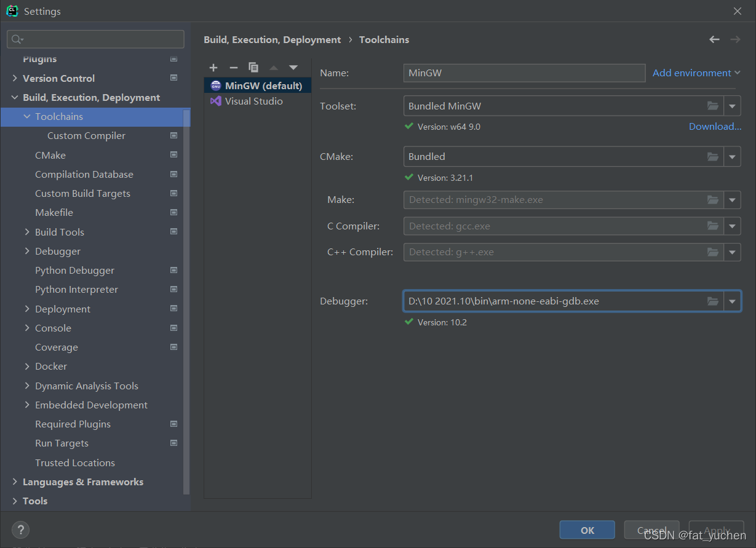Click the settings tree scrollbar
This screenshot has height=548, width=756.
point(186,301)
